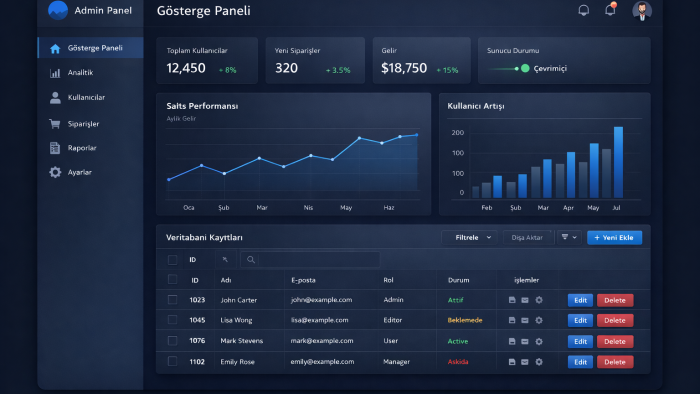Tick the checkbox for record 1102
700x394 pixels.
172,361
